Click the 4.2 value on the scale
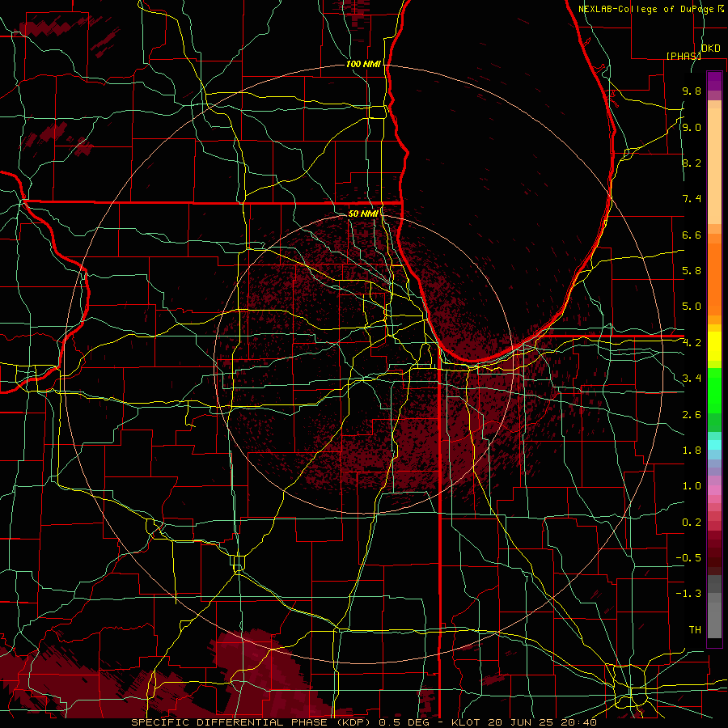 pos(692,343)
